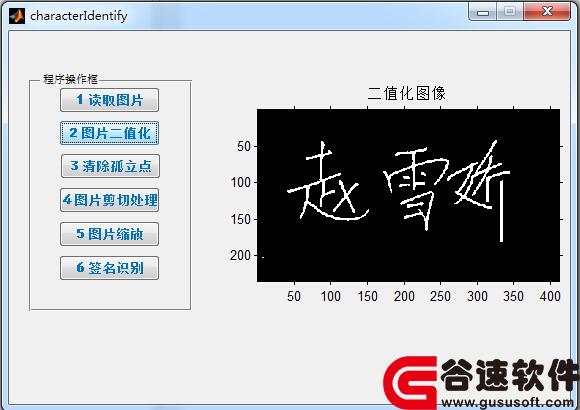Click the x-axis label '100'

click(x=330, y=296)
